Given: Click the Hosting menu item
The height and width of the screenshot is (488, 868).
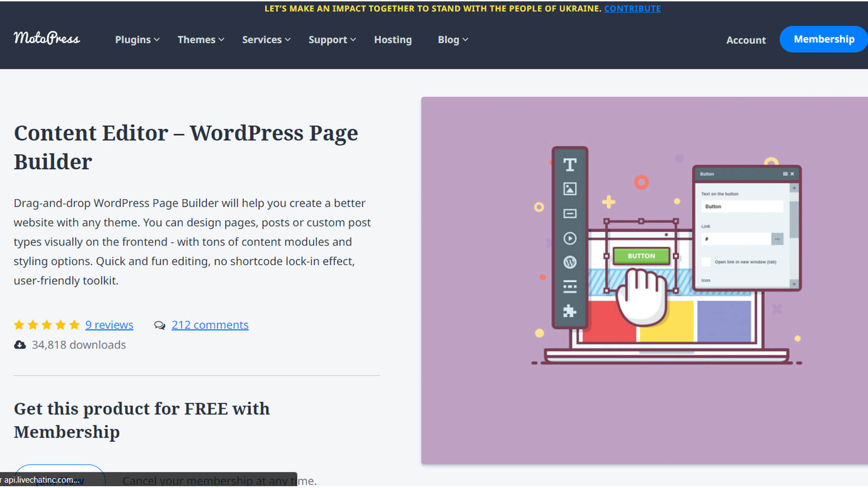Looking at the screenshot, I should [x=392, y=39].
